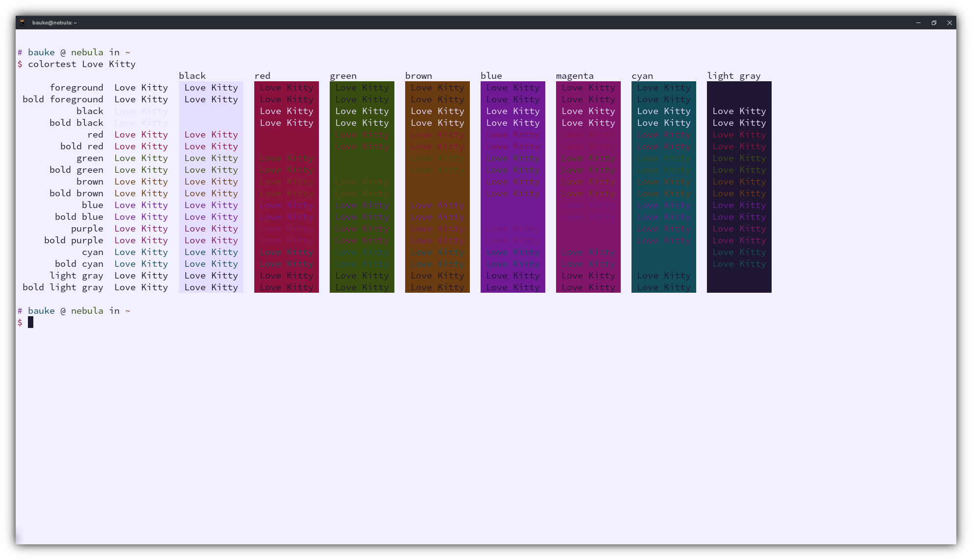Click Love Kitty in bold light gray row, magenta column
This screenshot has width=972, height=560.
click(588, 287)
